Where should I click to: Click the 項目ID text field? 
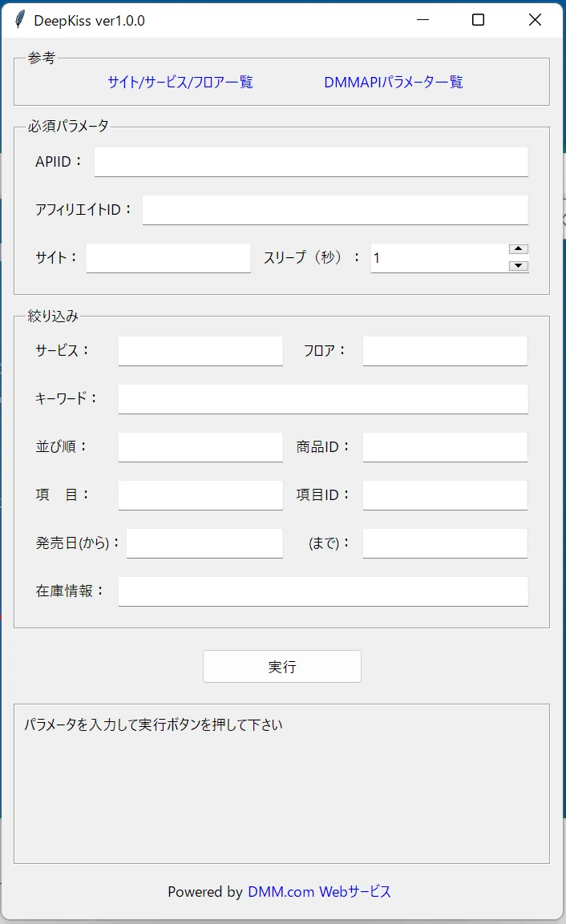pyautogui.click(x=445, y=495)
